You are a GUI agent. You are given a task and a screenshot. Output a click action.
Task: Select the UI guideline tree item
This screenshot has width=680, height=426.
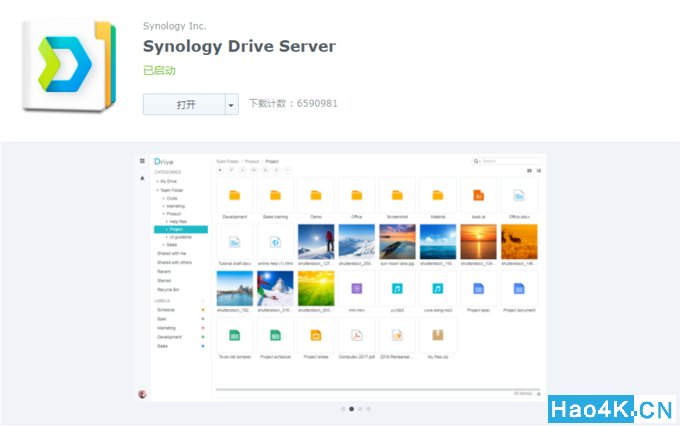[180, 237]
